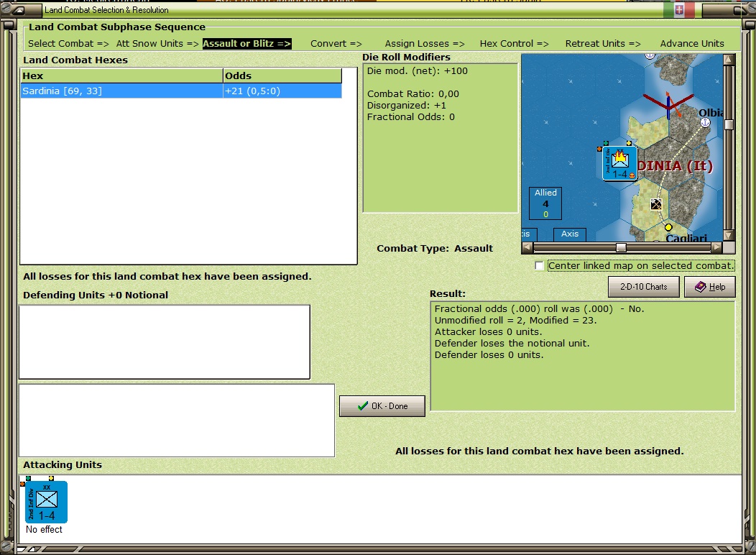This screenshot has height=555, width=756.
Task: Click the black resource marker near Cagliari
Action: click(655, 204)
